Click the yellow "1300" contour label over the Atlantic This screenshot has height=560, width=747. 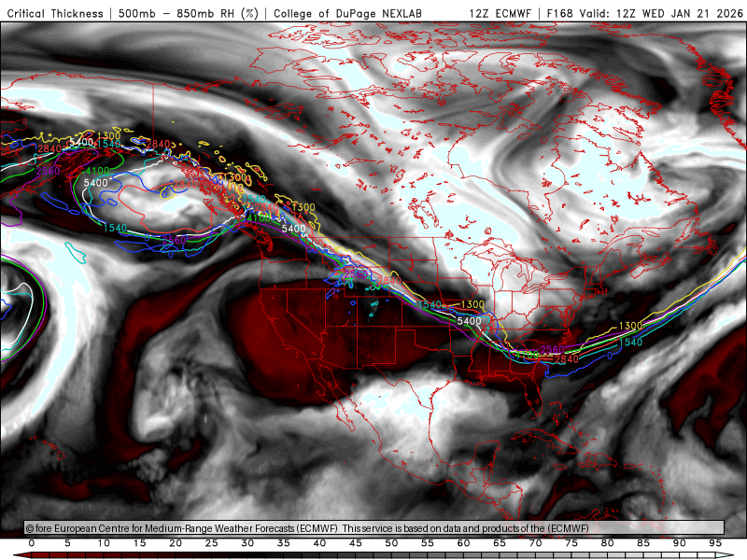tap(630, 326)
